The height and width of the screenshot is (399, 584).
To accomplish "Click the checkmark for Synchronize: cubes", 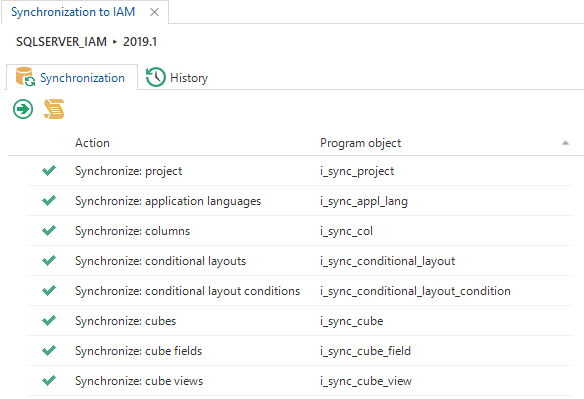I will [49, 320].
